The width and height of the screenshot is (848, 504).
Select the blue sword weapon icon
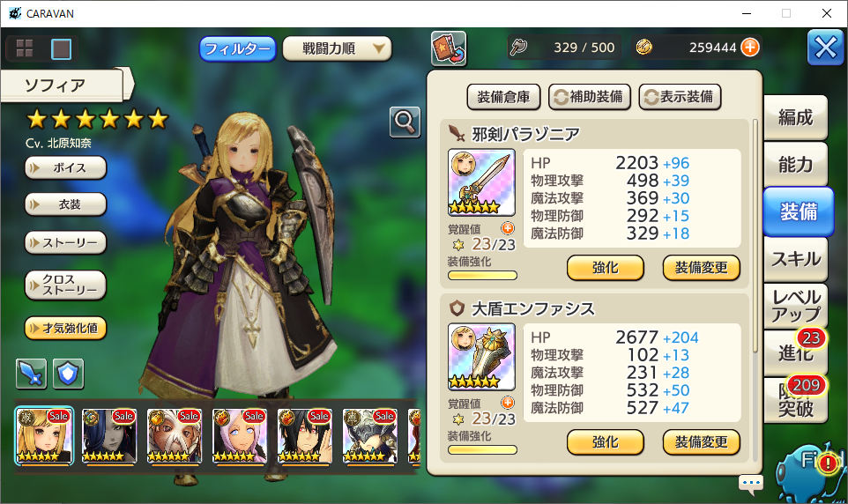(x=32, y=374)
